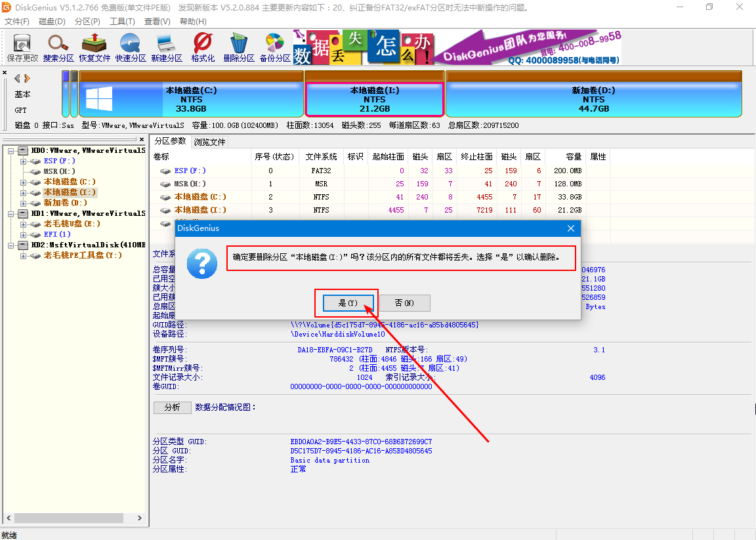Click the GUID path value text
This screenshot has height=540, width=756.
(x=385, y=325)
